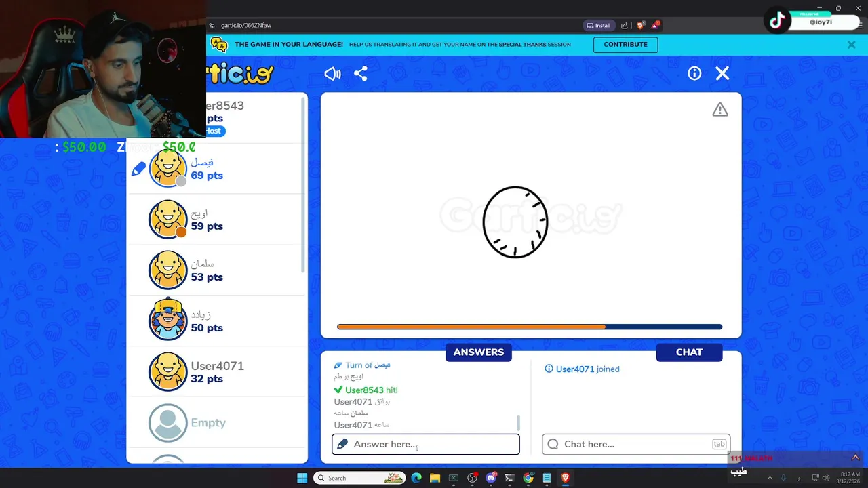The height and width of the screenshot is (488, 868).
Task: Focus the Chat here input field
Action: [636, 445]
